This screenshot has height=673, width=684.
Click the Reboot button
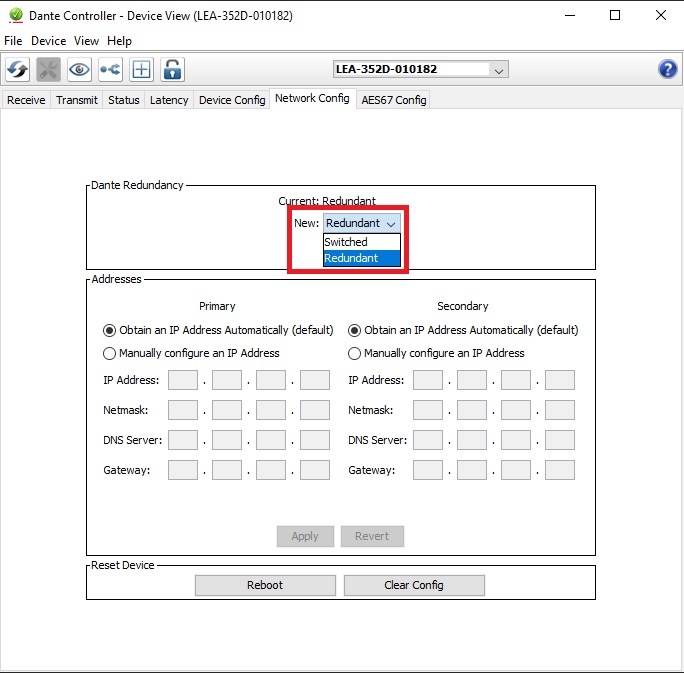[x=265, y=585]
